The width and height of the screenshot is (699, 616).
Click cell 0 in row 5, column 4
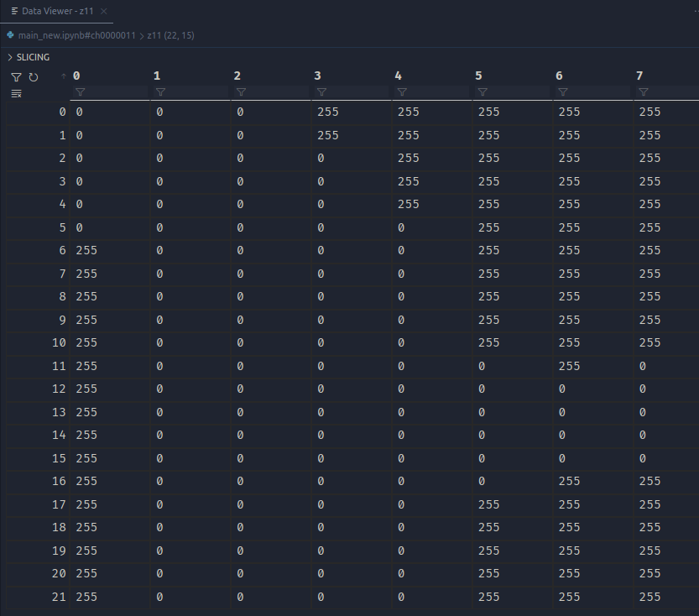point(401,227)
